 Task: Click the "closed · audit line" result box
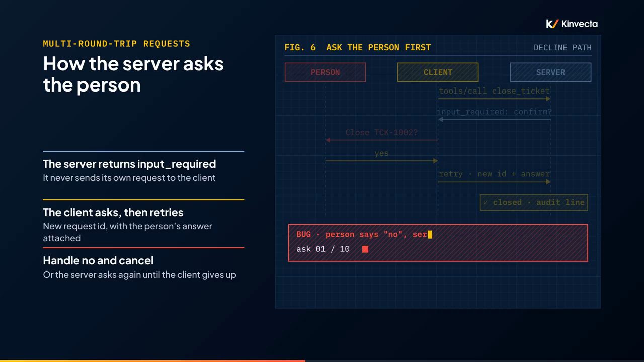[534, 202]
